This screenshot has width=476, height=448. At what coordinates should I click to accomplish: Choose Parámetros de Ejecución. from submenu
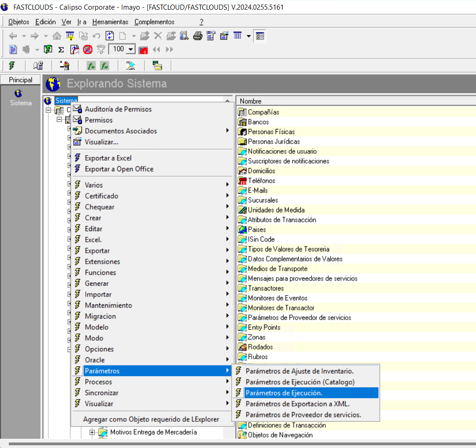306,393
